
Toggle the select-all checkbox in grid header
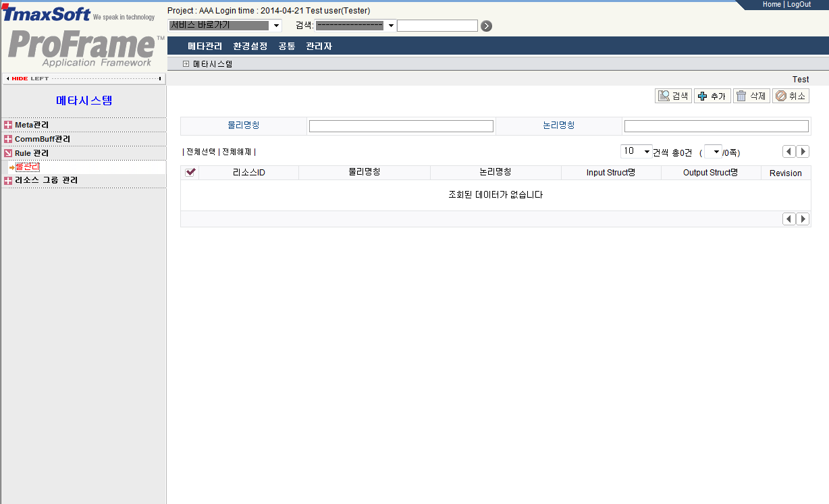point(190,172)
